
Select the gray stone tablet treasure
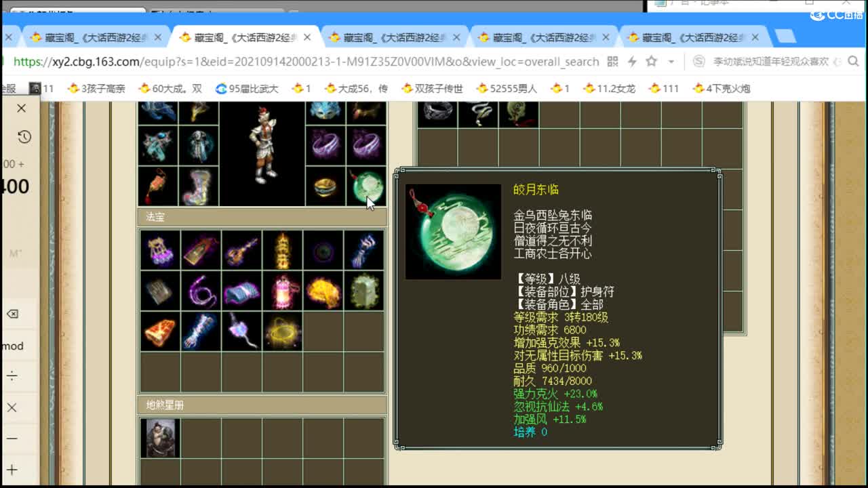point(160,291)
